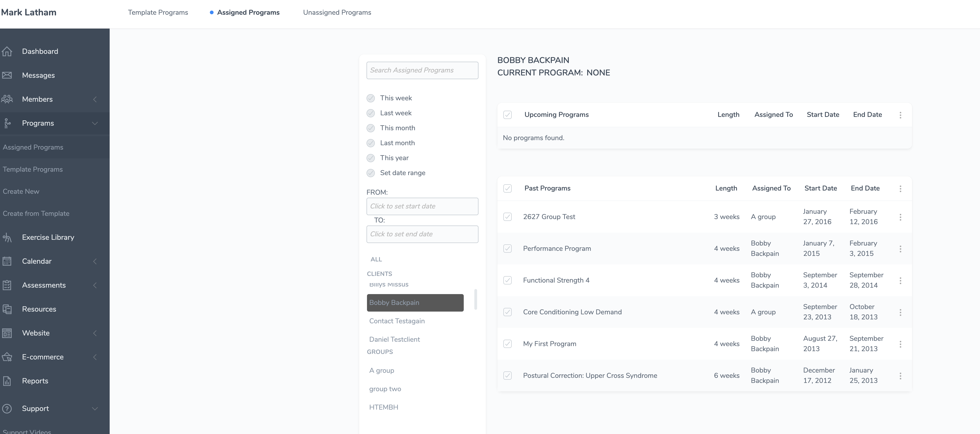Click the Reports icon in sidebar

(x=7, y=381)
